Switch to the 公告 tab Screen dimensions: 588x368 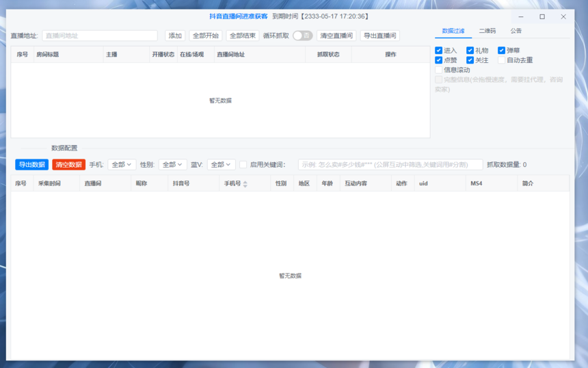[516, 31]
